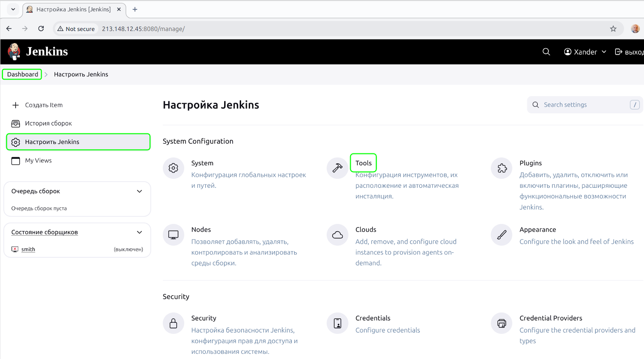Click the slash shortcut hint in search
This screenshot has width=644, height=359.
(635, 105)
